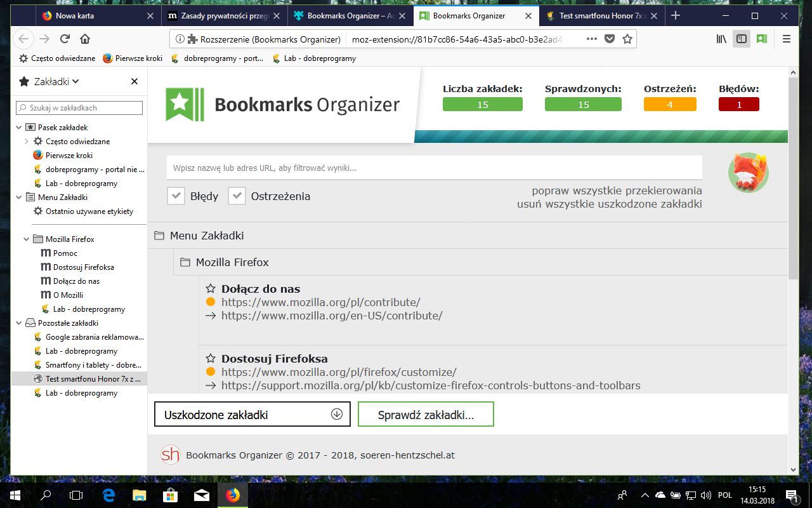Open Windows search from taskbar
Image resolution: width=812 pixels, height=508 pixels.
click(x=46, y=495)
